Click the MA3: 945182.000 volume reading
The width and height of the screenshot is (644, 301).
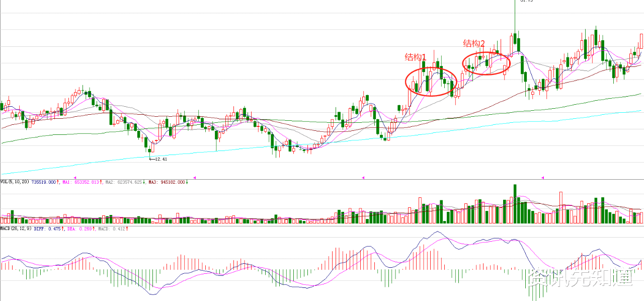[167, 182]
